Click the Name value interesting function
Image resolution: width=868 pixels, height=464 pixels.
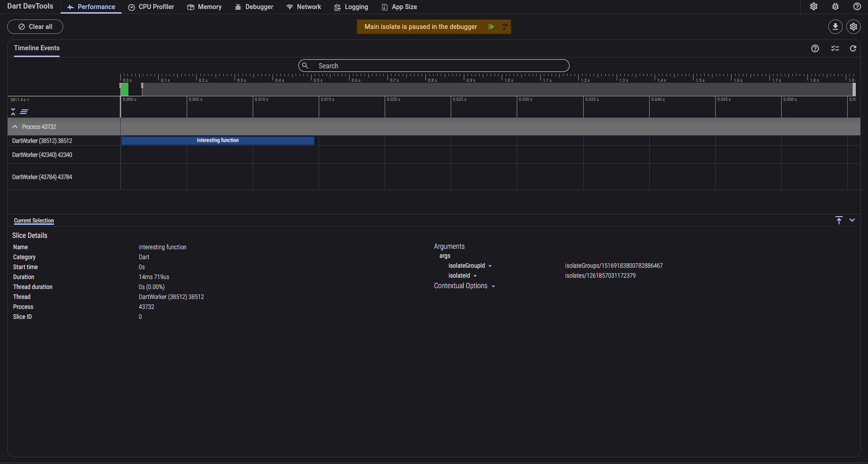point(162,247)
